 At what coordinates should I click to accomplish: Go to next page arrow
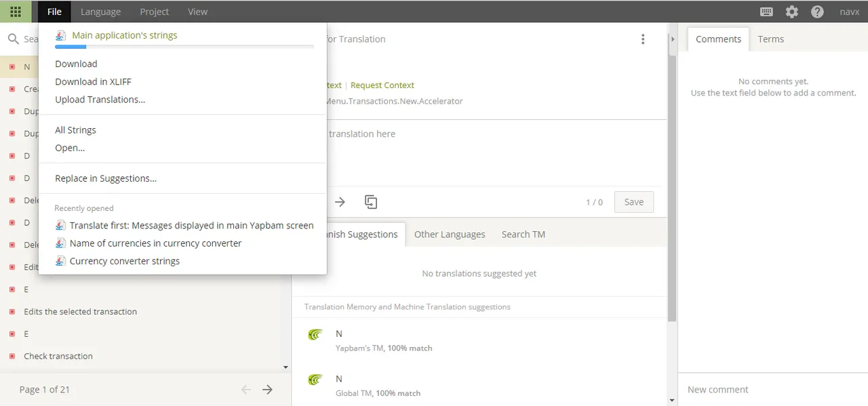pos(268,390)
